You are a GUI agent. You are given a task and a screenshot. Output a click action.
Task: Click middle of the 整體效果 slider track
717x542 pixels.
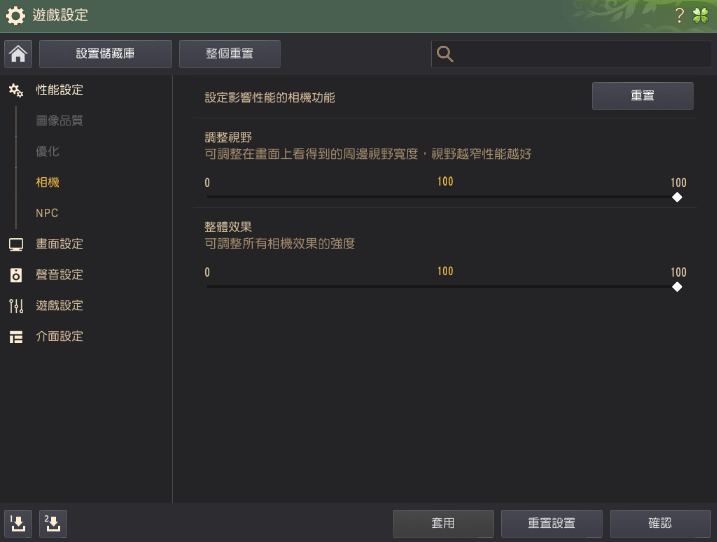(x=442, y=287)
